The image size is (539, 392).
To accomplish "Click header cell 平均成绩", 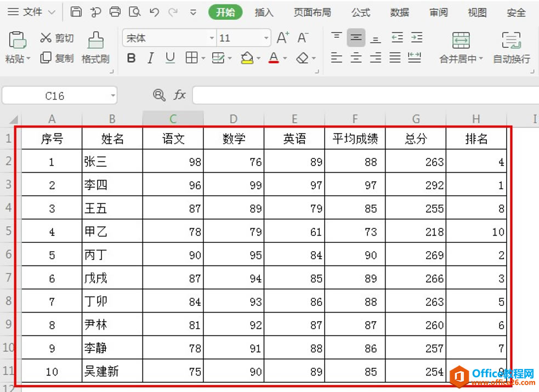I will [355, 139].
